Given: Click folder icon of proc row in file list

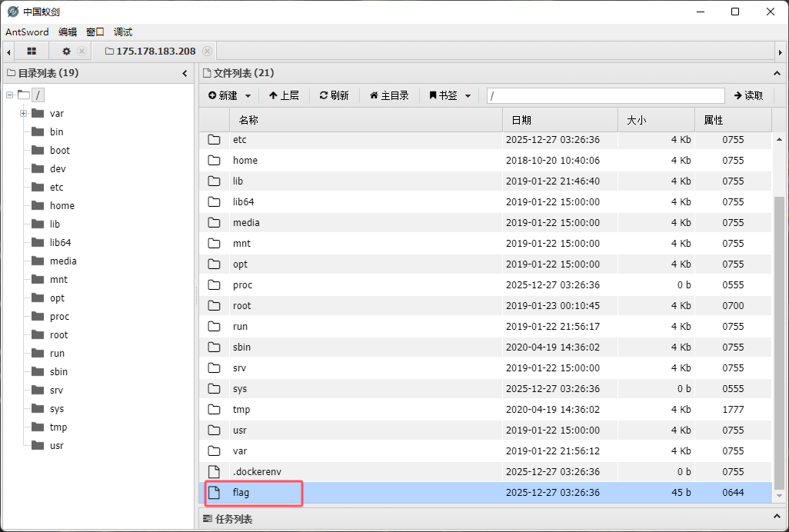Looking at the screenshot, I should [215, 285].
